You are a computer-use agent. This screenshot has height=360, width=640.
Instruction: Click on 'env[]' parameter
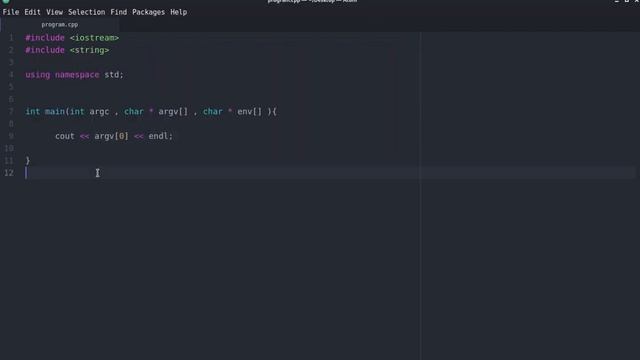point(249,111)
